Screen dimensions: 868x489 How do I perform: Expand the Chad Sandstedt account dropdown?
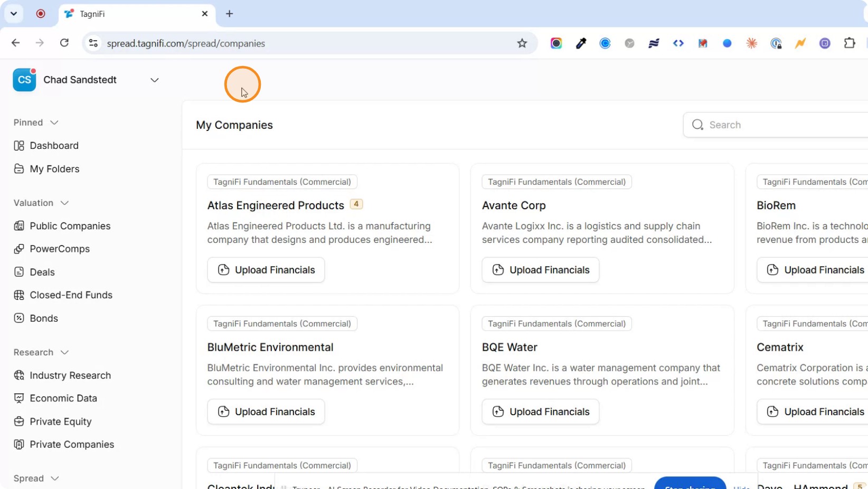[154, 80]
